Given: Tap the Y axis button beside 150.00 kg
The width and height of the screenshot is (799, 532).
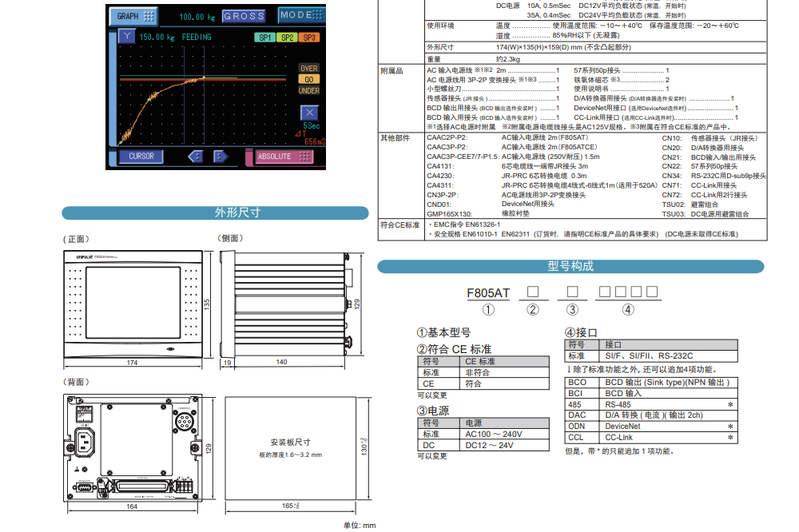Looking at the screenshot, I should pos(127,36).
